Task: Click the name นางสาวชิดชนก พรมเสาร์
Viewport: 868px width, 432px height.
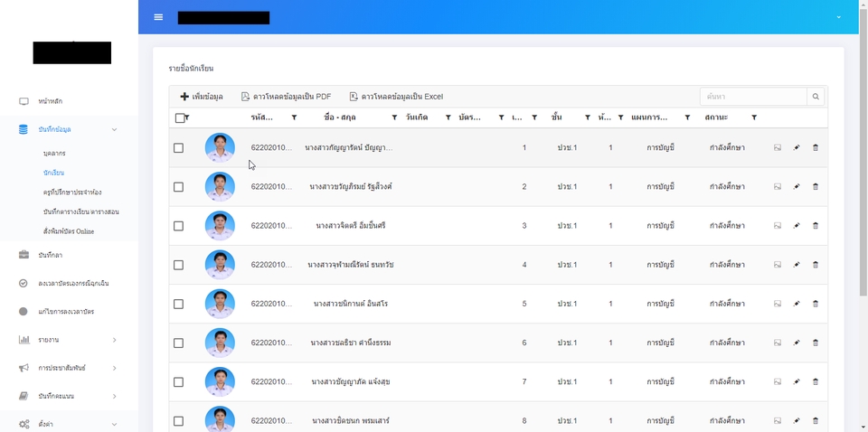Action: click(x=351, y=421)
